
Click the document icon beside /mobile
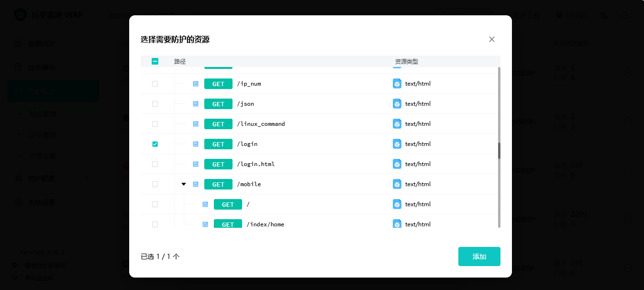click(196, 184)
